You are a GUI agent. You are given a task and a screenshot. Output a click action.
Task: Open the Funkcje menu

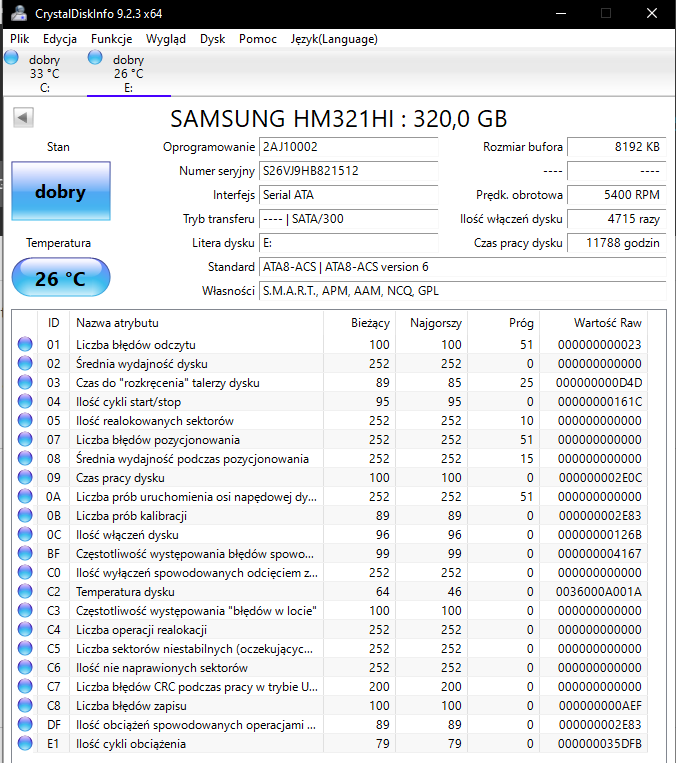[111, 39]
